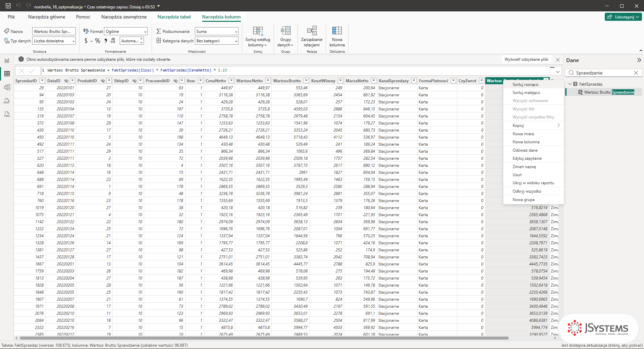Open Kategoria danych dropdown Bez kategorii
Screen dimensions: 644x349
click(x=217, y=41)
